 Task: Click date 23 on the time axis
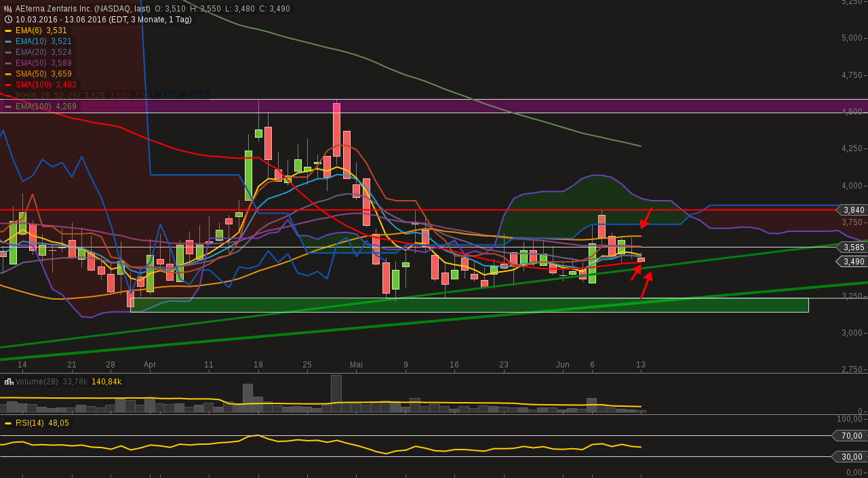click(x=504, y=365)
